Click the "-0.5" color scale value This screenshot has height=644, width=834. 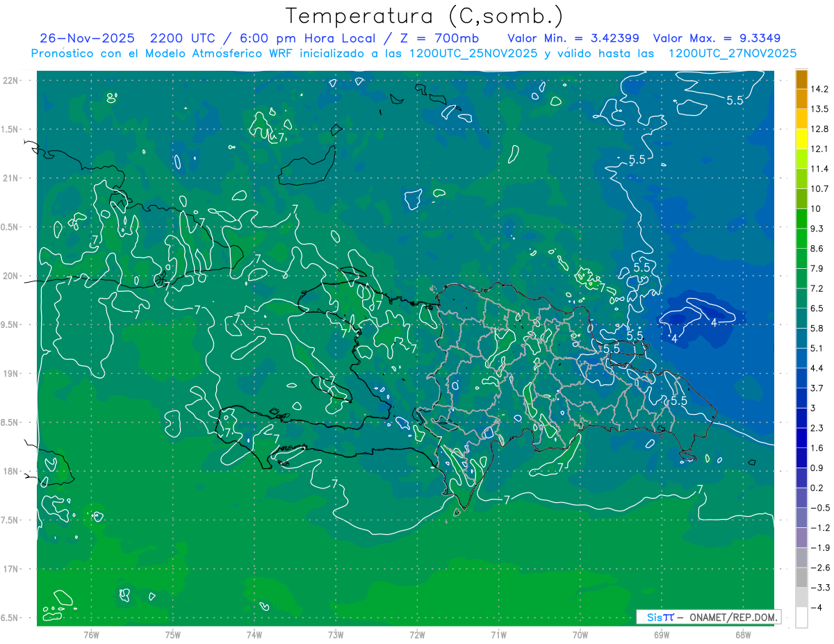click(819, 508)
